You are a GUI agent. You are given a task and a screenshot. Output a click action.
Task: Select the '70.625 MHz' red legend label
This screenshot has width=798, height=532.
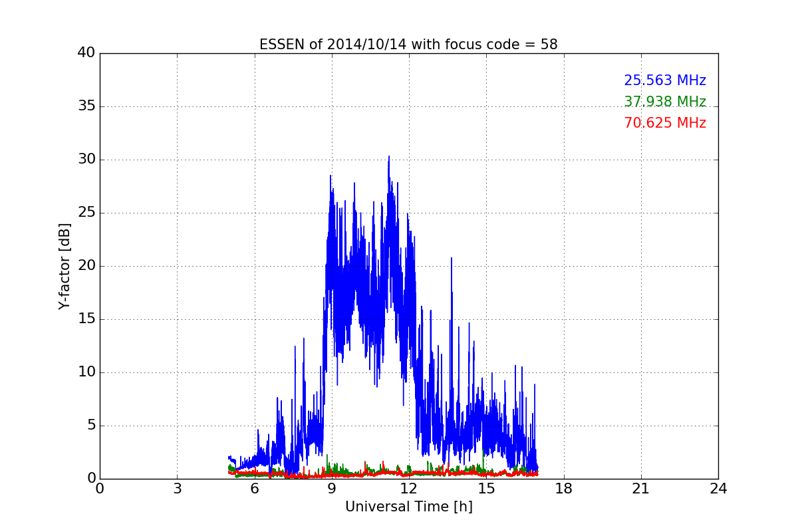tap(665, 123)
